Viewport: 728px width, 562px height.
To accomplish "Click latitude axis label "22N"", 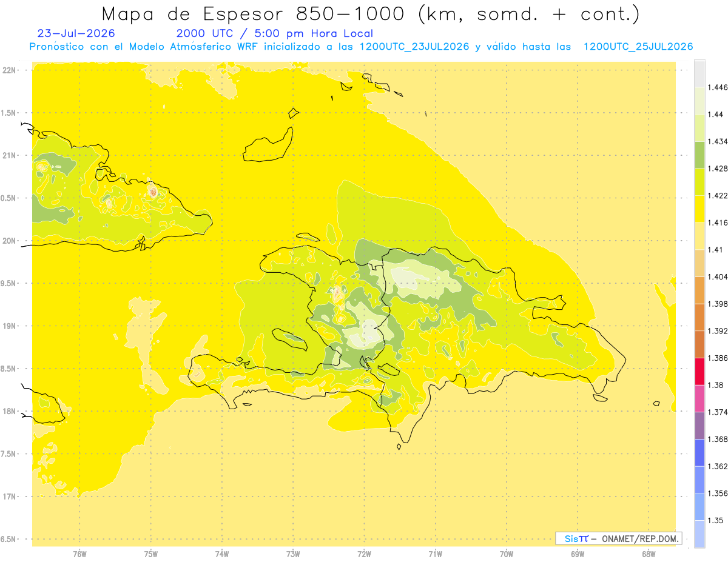I will pos(10,70).
